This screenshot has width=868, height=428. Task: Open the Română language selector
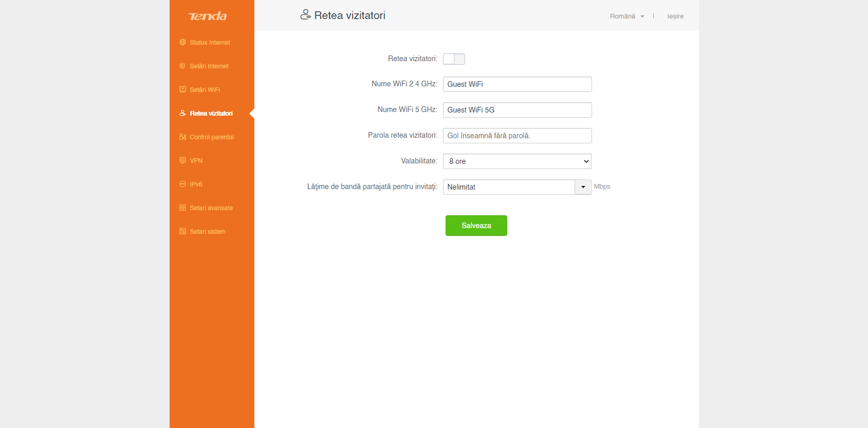click(626, 16)
